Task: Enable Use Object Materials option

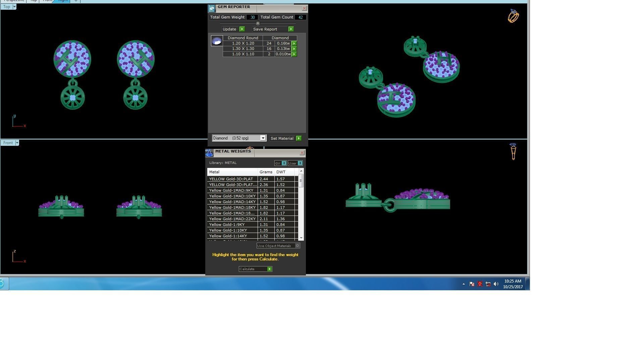Action: click(x=297, y=246)
